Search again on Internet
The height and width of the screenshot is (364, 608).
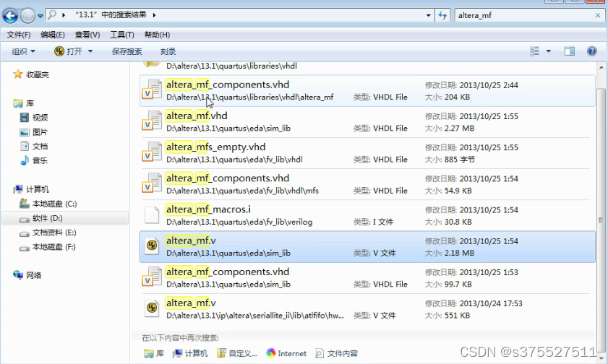pyautogui.click(x=286, y=353)
